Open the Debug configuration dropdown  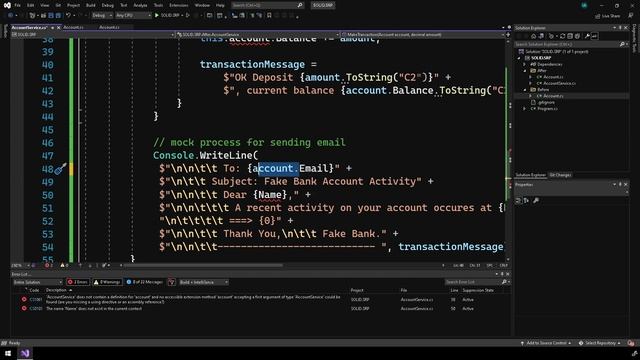[x=102, y=16]
